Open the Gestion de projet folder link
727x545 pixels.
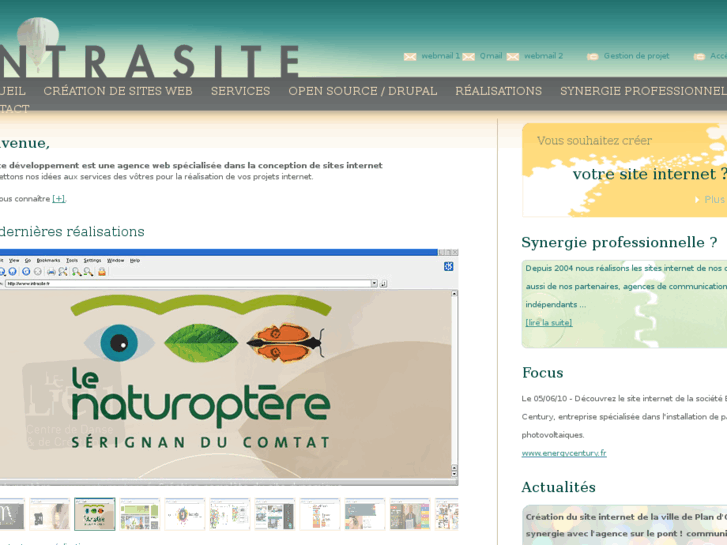click(x=628, y=56)
